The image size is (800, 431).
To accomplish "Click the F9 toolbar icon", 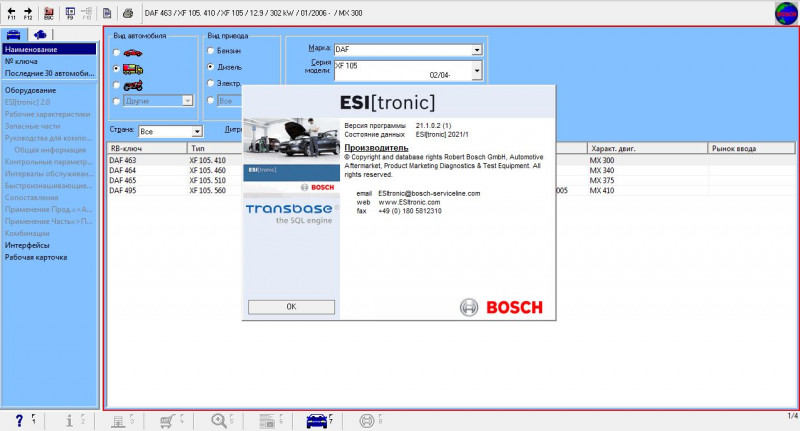I will [x=70, y=13].
